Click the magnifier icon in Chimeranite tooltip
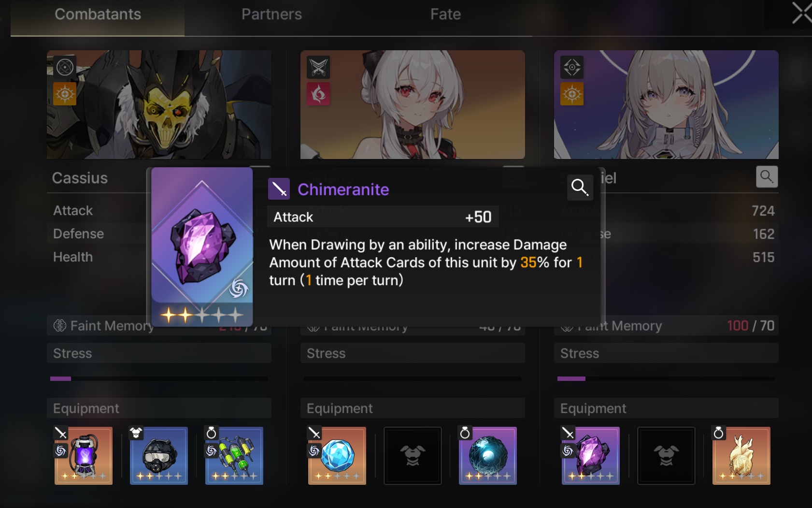 pyautogui.click(x=580, y=187)
